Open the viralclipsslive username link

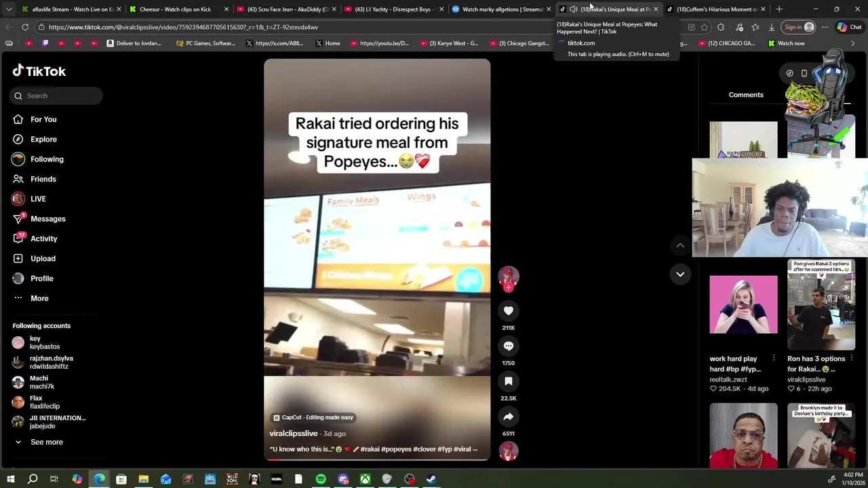294,433
